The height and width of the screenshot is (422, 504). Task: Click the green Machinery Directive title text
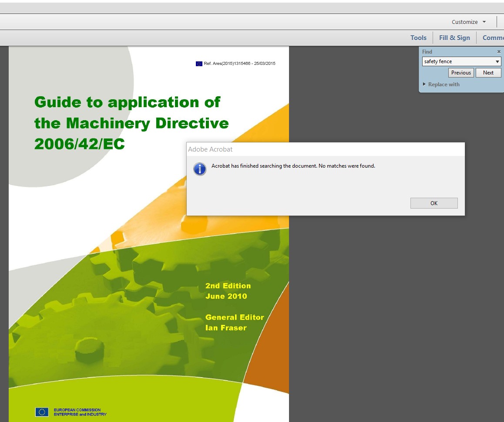131,123
